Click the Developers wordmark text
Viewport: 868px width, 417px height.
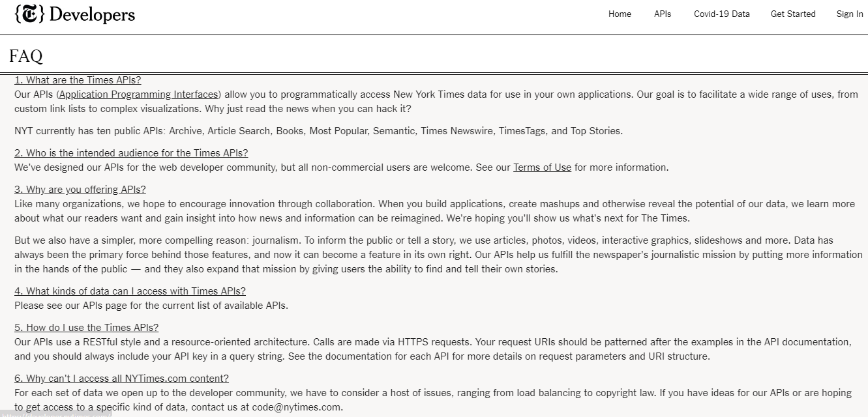[x=92, y=14]
